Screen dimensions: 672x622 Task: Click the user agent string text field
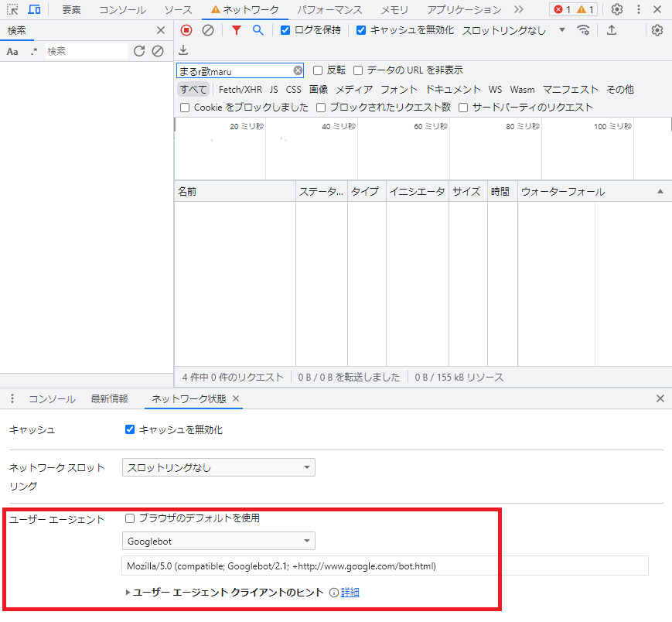pyautogui.click(x=384, y=566)
